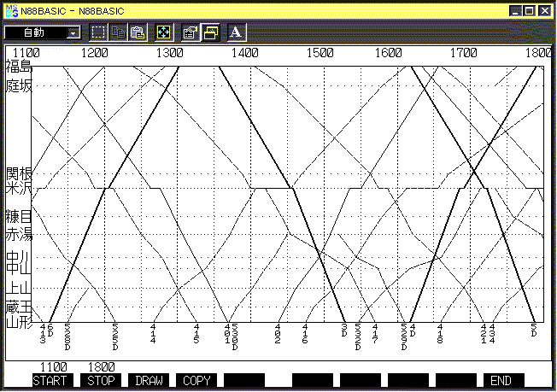Image resolution: width=557 pixels, height=392 pixels.
Task: Click the Copy toolbar icon
Action: (119, 32)
